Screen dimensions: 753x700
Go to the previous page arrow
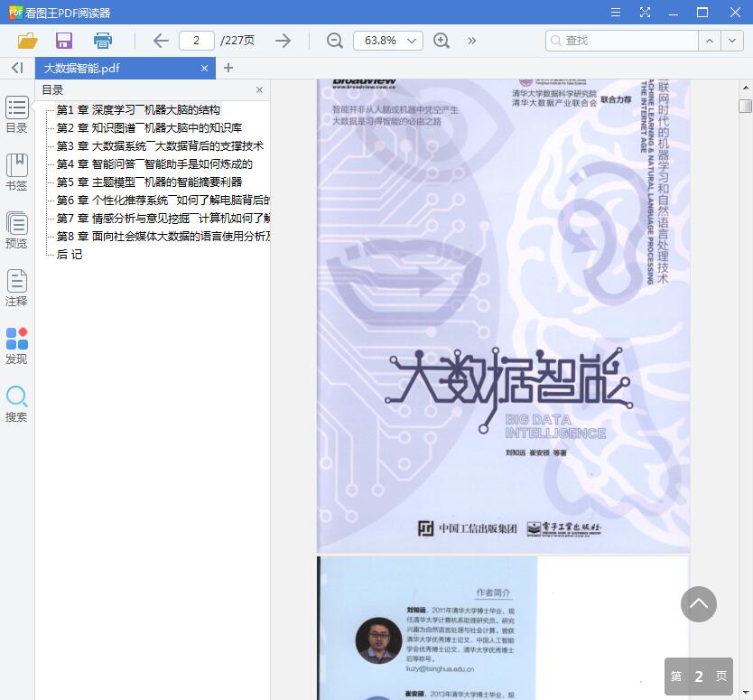161,41
